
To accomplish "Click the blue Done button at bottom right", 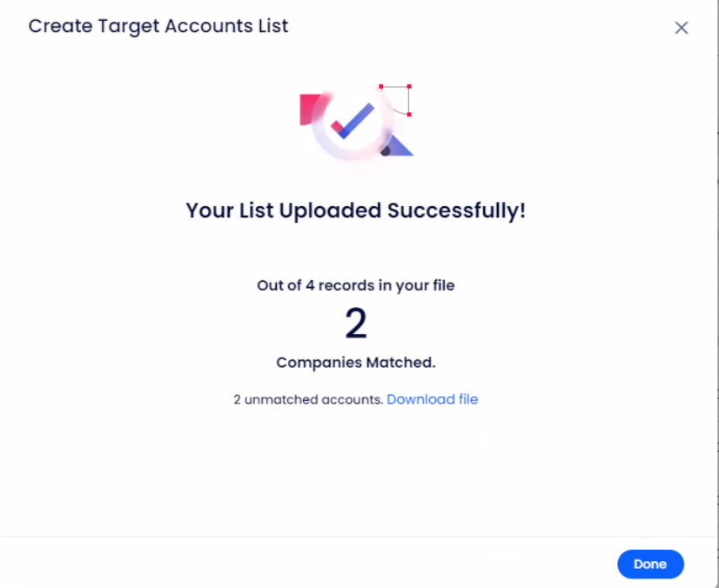I will (x=650, y=564).
